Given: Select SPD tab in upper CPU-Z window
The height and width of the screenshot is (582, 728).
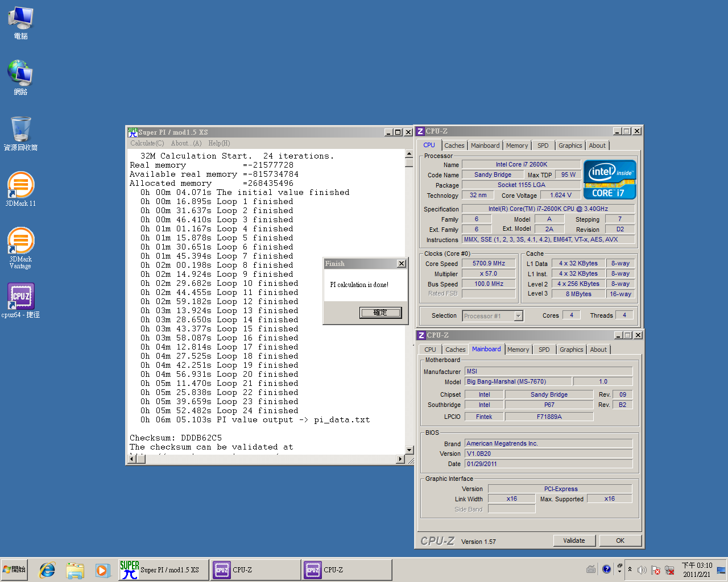Looking at the screenshot, I should [x=543, y=145].
